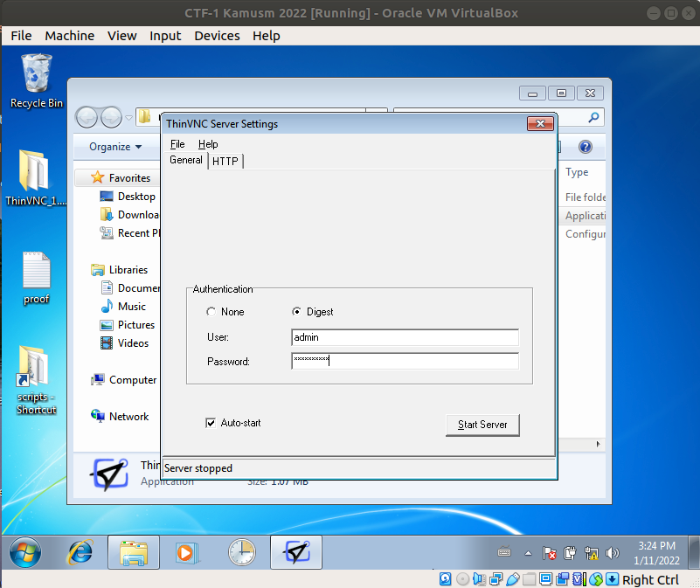Open VirtualBox Help menu
This screenshot has width=700, height=588.
(266, 36)
